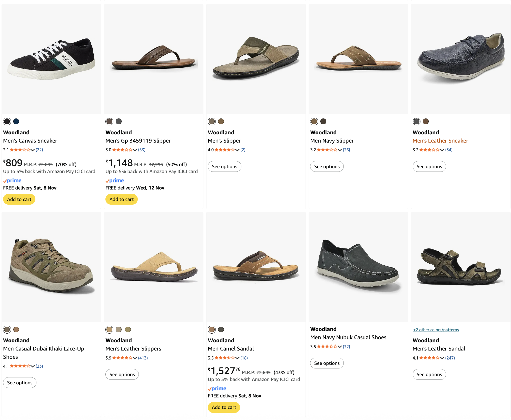Select navy blue color for Canvas Sneaker

[16, 122]
